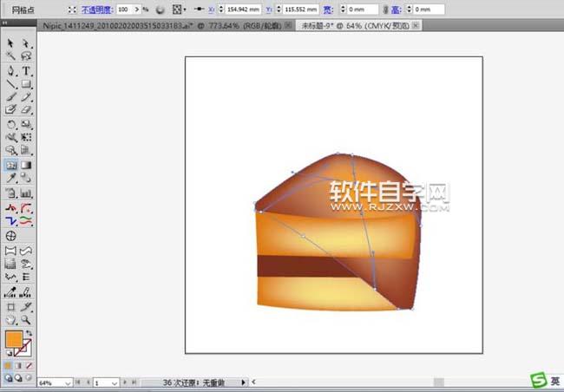The width and height of the screenshot is (564, 392).
Task: Set the paint mode to None
Action: pos(31,365)
